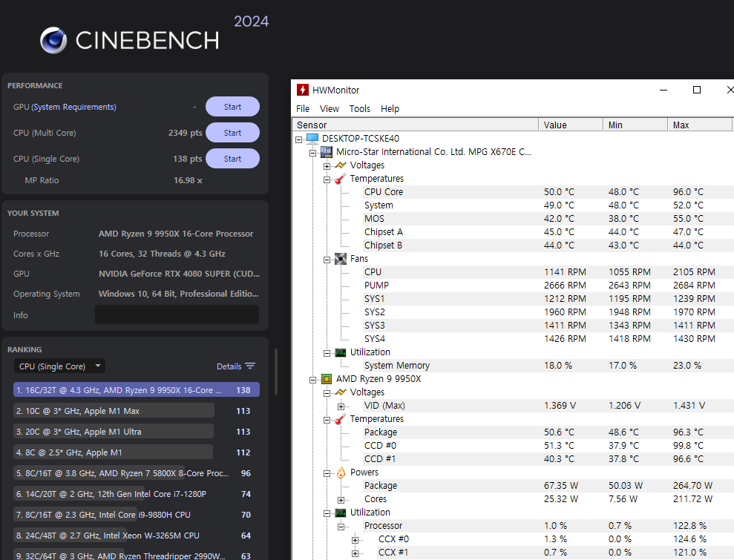The height and width of the screenshot is (560, 734).
Task: Open the CPU (Single Core) ranking dropdown
Action: (x=59, y=366)
